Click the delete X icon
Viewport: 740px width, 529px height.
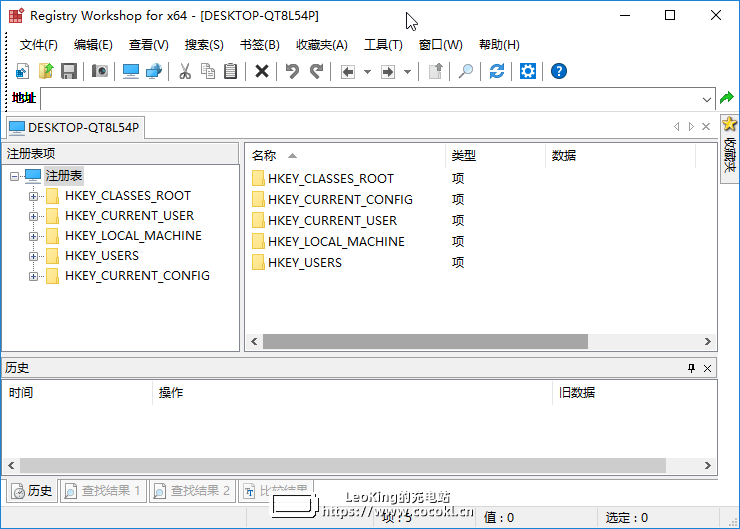click(262, 71)
